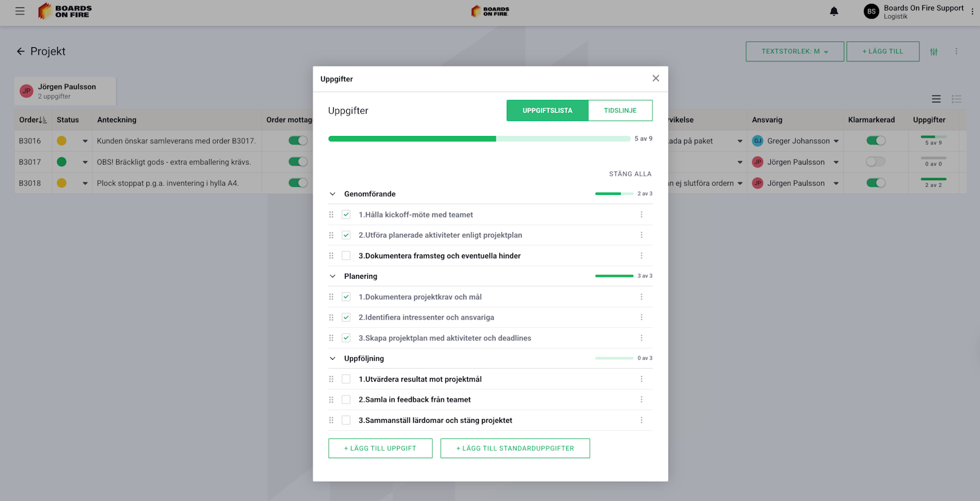
Task: Click the notifications bell icon
Action: [x=834, y=11]
